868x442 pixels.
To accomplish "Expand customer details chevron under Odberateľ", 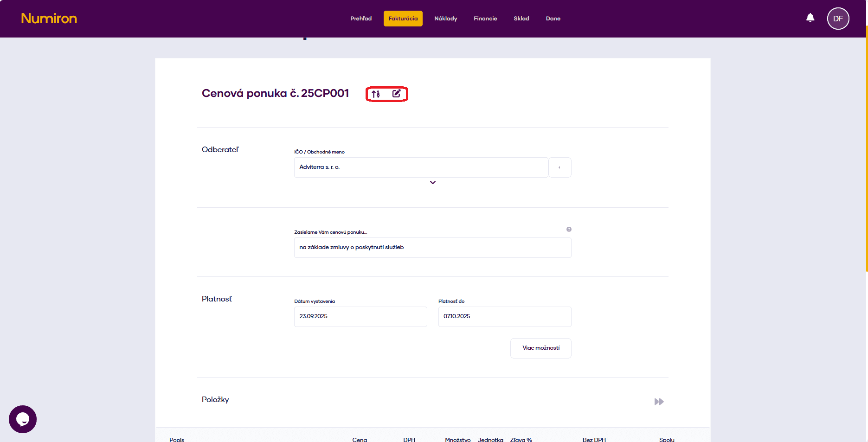I will [432, 183].
